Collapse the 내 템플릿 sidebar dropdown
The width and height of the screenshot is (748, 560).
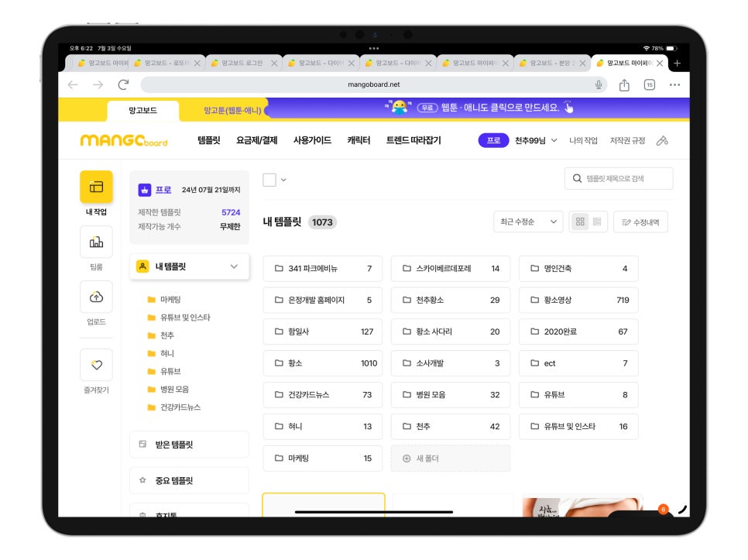234,266
